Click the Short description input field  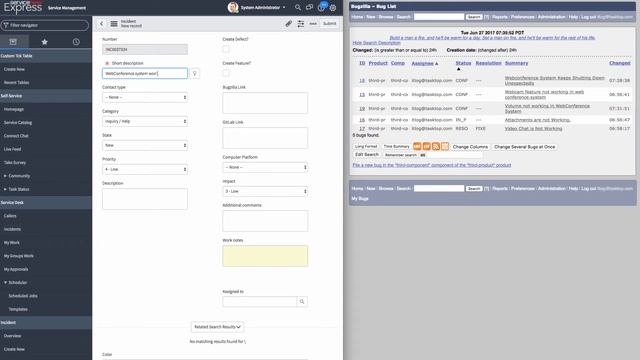point(145,73)
